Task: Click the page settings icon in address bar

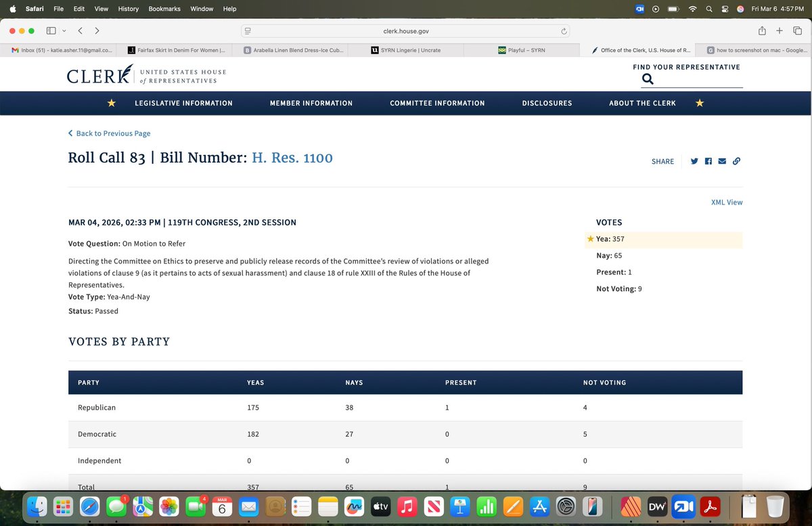Action: [248, 31]
